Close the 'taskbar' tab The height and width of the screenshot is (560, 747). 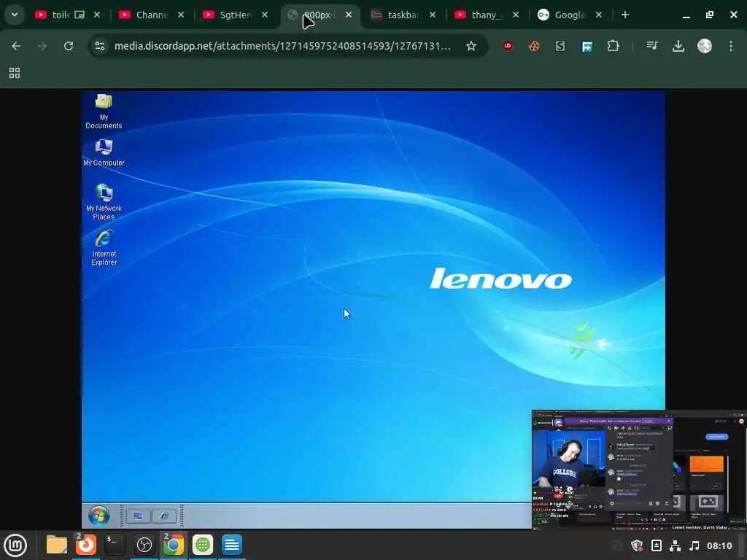click(x=433, y=15)
